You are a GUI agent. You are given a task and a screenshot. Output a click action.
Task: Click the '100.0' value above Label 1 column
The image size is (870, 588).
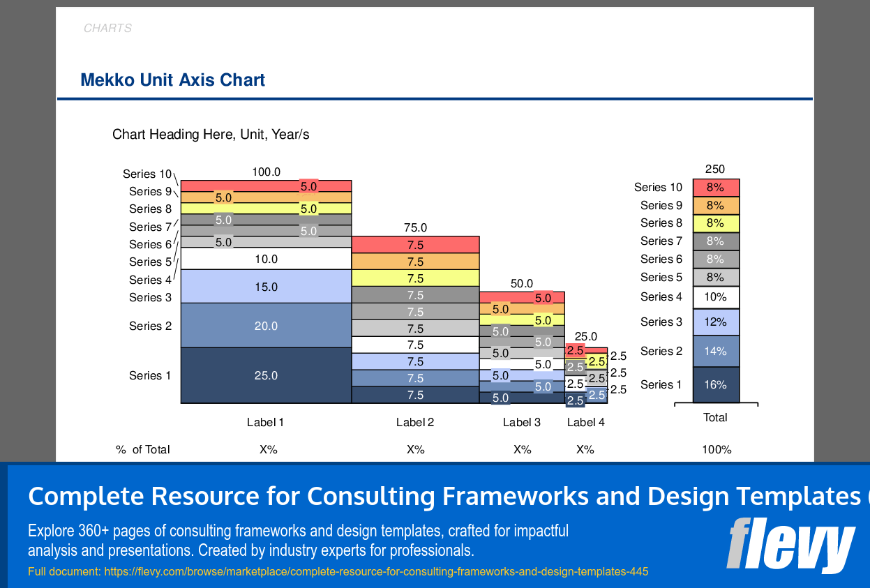(x=268, y=170)
